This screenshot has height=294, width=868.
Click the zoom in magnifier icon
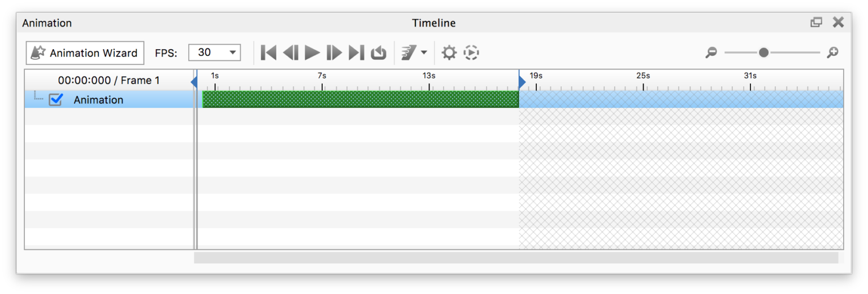[832, 53]
